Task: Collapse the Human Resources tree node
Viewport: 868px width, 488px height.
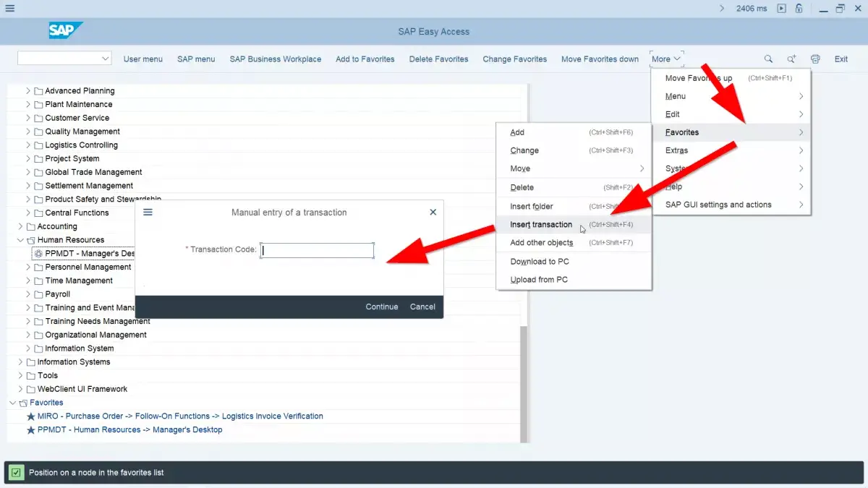Action: (x=20, y=240)
